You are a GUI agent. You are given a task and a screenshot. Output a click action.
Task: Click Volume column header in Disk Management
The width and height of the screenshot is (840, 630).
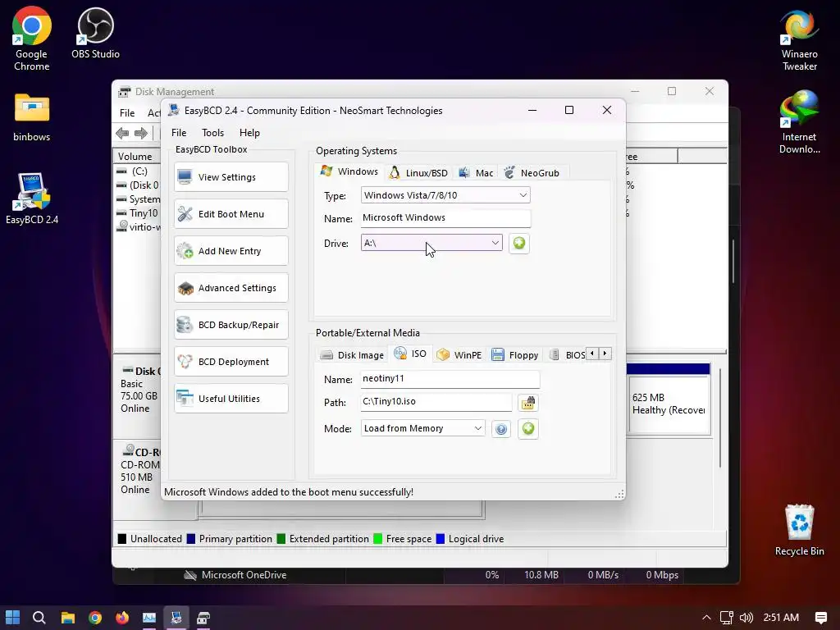pyautogui.click(x=137, y=157)
